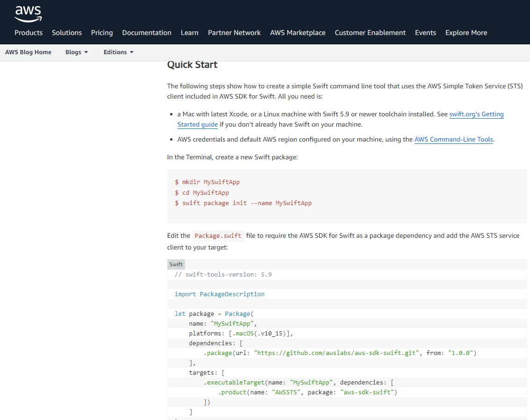Go to Pricing in the navigation bar
Image resolution: width=530 pixels, height=420 pixels.
click(102, 33)
